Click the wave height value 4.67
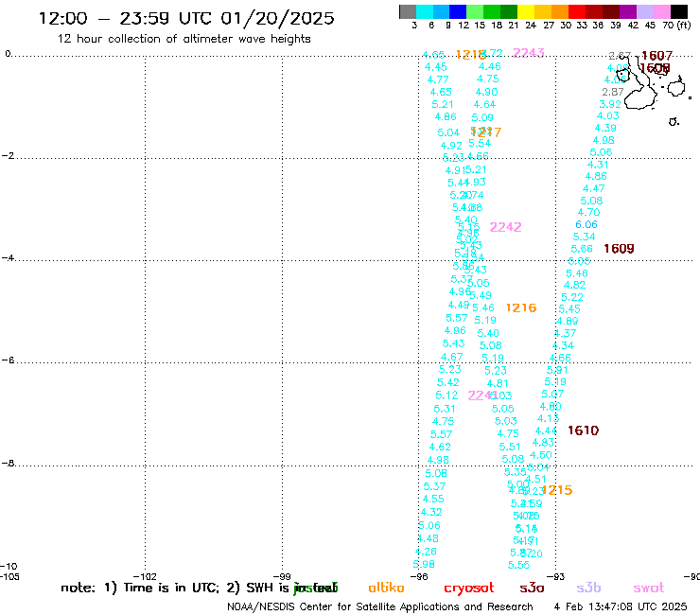Screen dimensions: 700x615 coord(452,358)
